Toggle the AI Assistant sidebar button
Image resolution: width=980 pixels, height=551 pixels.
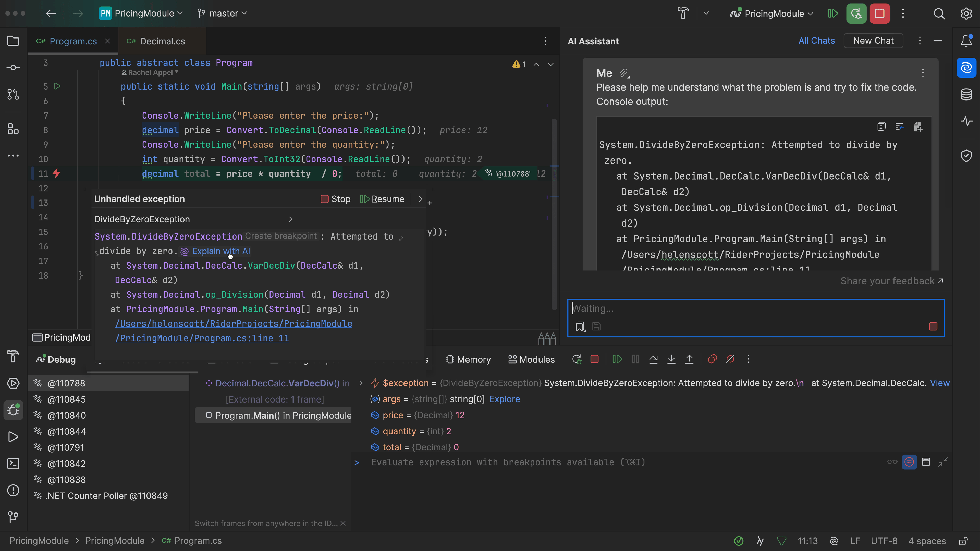click(966, 68)
